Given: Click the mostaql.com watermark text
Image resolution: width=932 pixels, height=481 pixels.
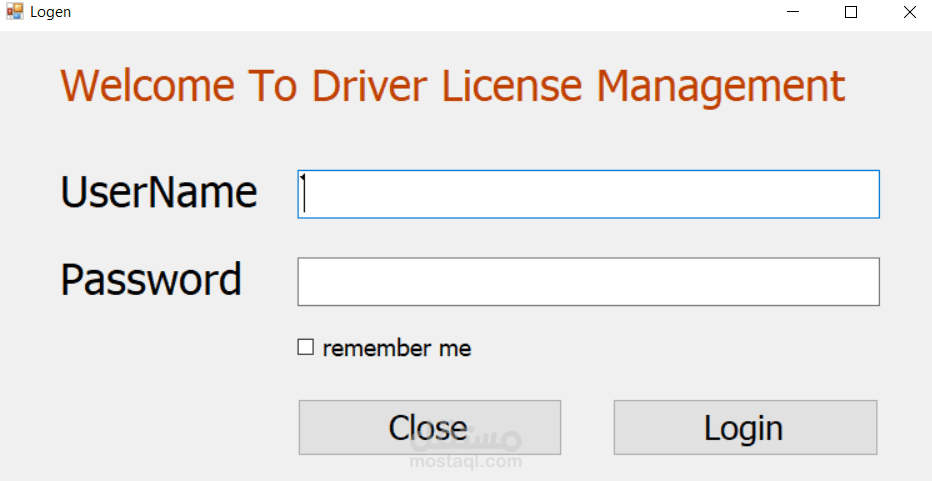Looking at the screenshot, I should tap(466, 462).
